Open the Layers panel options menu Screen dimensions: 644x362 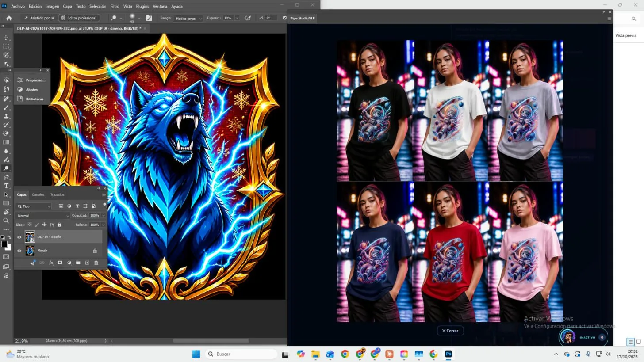(x=104, y=195)
